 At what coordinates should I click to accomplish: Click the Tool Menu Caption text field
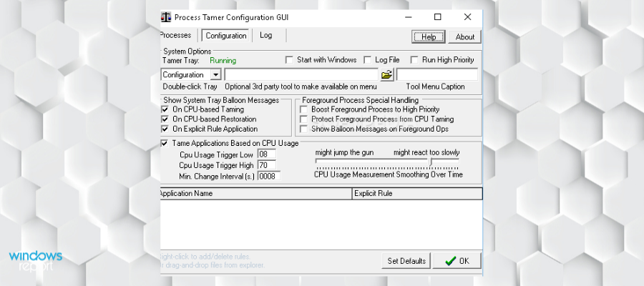click(x=437, y=74)
